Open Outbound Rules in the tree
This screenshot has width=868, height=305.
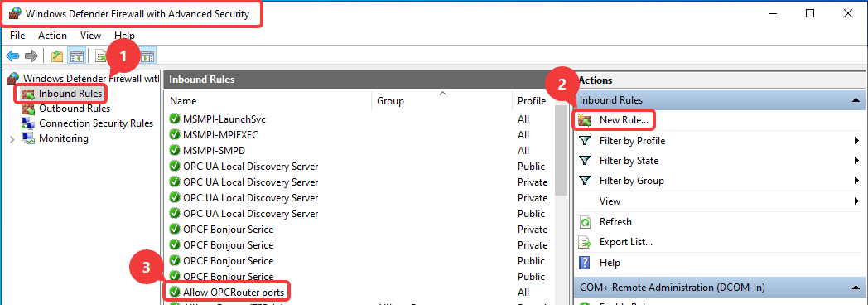[x=75, y=109]
